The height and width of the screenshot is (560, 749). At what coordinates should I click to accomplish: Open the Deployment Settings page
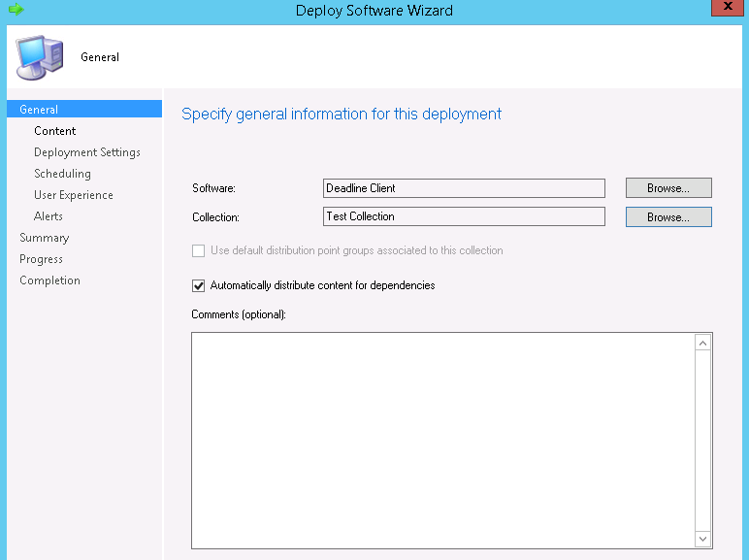[86, 152]
